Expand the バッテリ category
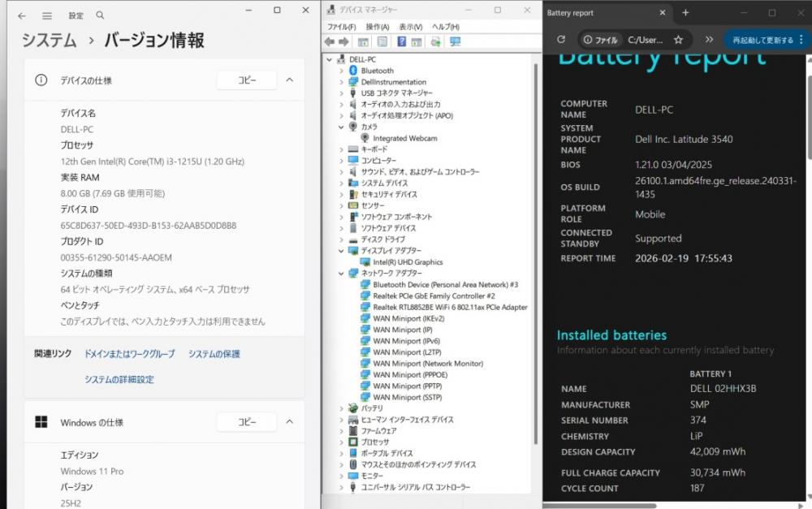Screen dimensions: 812x509 [341, 408]
